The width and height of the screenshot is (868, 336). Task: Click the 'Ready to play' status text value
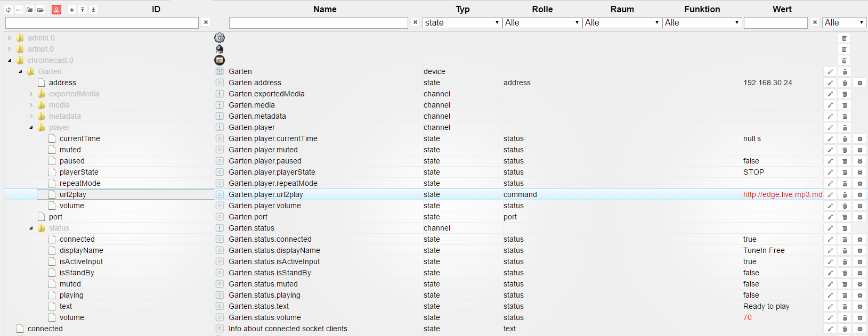pos(766,306)
